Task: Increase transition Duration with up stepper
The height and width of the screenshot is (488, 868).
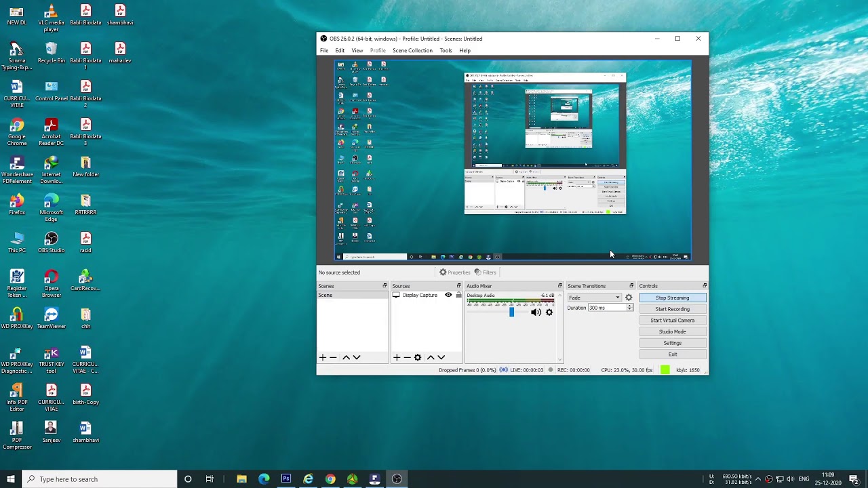Action: [630, 306]
